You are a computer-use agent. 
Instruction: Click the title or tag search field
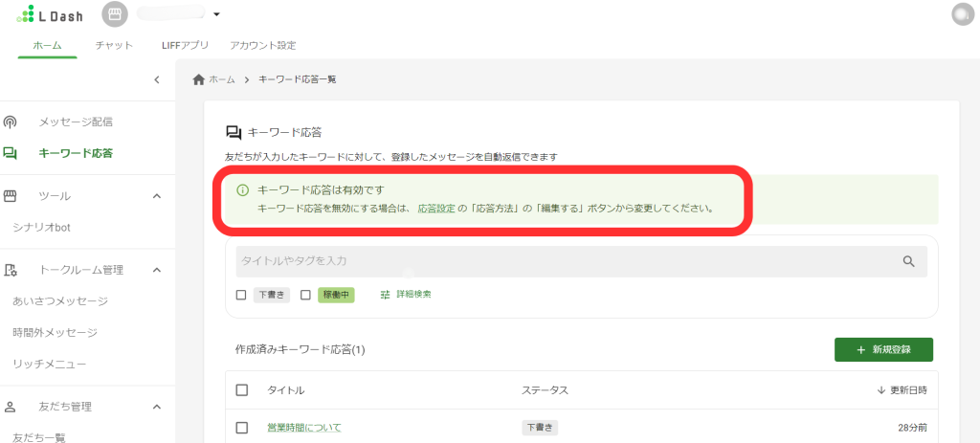(565, 261)
